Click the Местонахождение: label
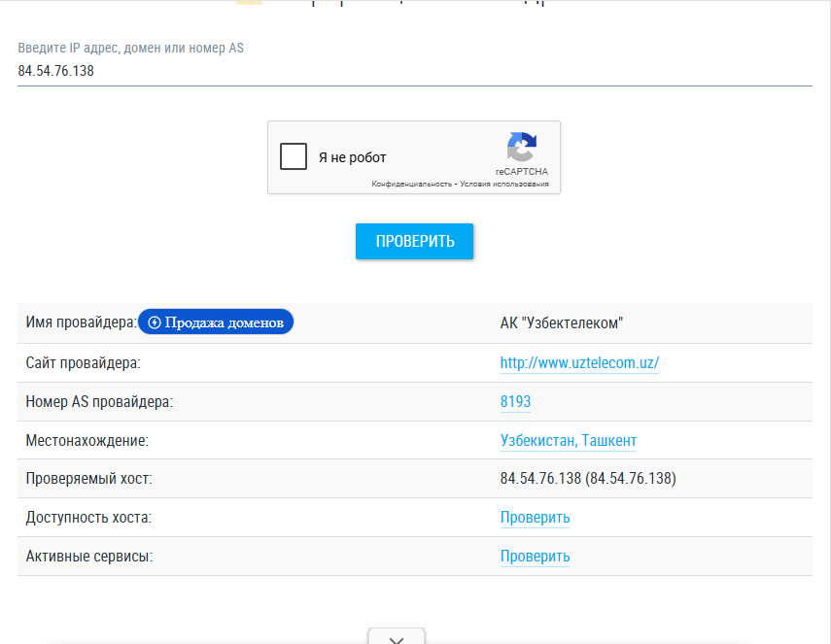Image resolution: width=831 pixels, height=644 pixels. (x=87, y=441)
